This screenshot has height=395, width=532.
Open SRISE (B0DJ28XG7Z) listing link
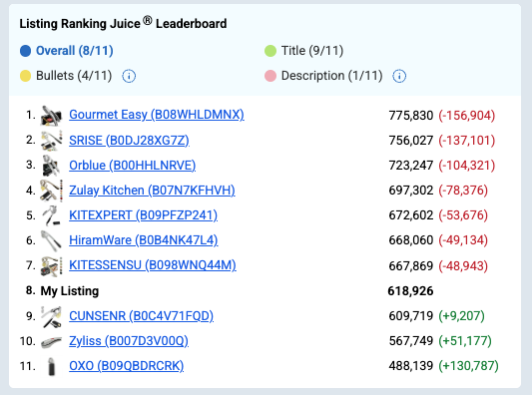129,140
